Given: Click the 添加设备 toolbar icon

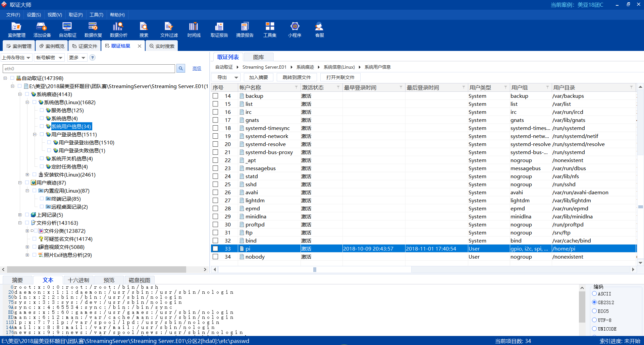Looking at the screenshot, I should (x=42, y=29).
